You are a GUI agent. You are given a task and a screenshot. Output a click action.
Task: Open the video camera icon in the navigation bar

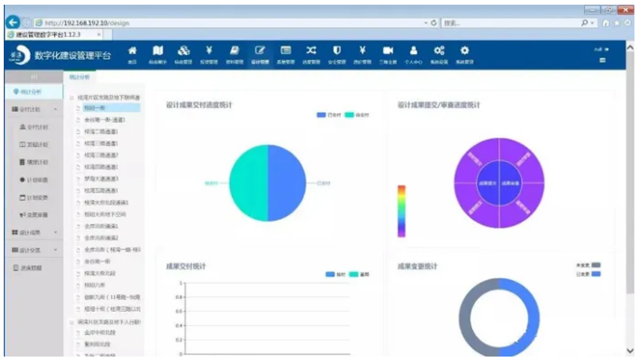(388, 50)
